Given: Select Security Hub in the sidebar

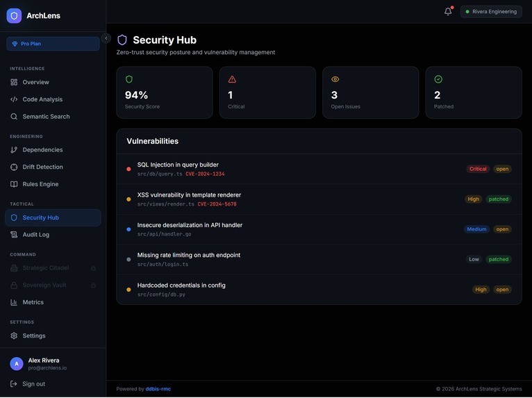Looking at the screenshot, I should (53, 217).
